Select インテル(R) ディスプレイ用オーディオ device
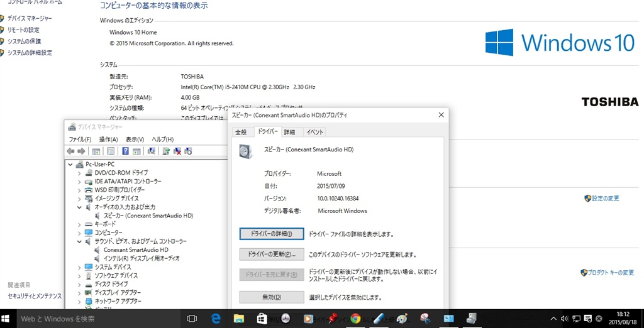 coord(142,258)
